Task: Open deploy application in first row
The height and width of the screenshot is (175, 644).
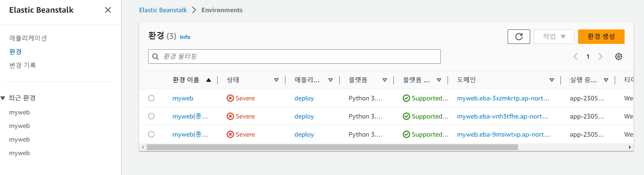Action: pos(304,98)
